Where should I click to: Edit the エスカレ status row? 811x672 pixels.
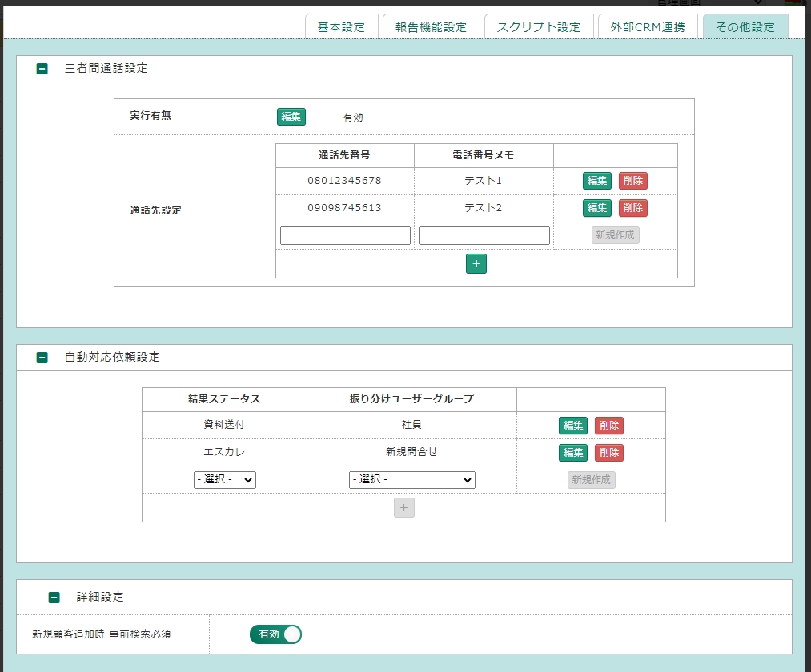pos(573,453)
